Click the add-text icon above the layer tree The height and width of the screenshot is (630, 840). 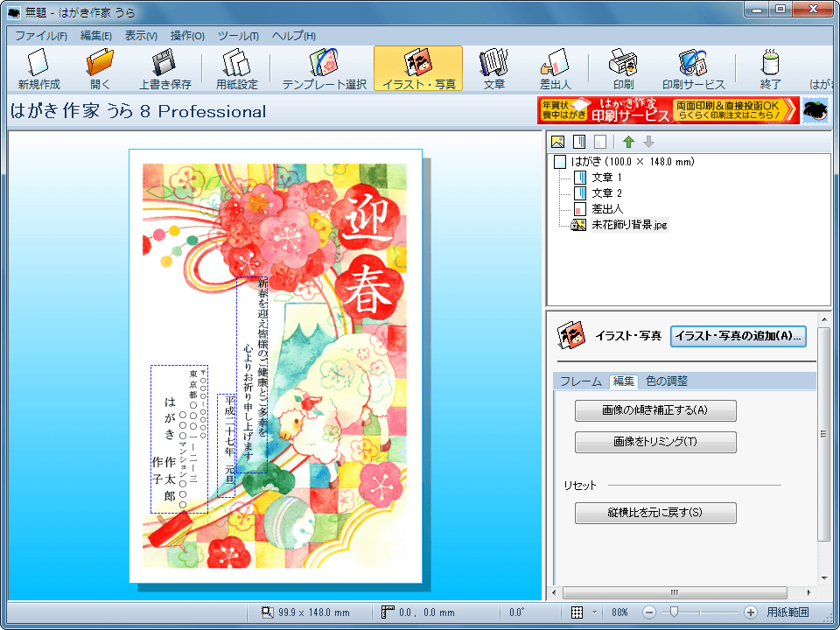coord(579,142)
